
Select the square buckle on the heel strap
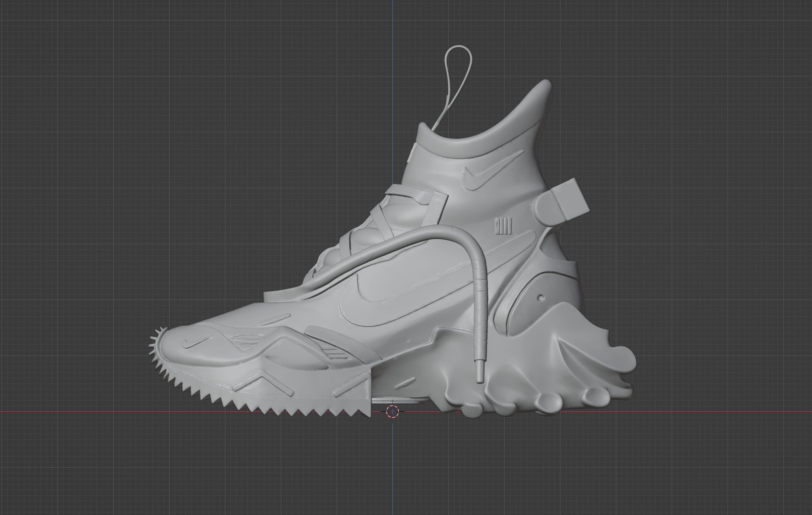click(571, 199)
